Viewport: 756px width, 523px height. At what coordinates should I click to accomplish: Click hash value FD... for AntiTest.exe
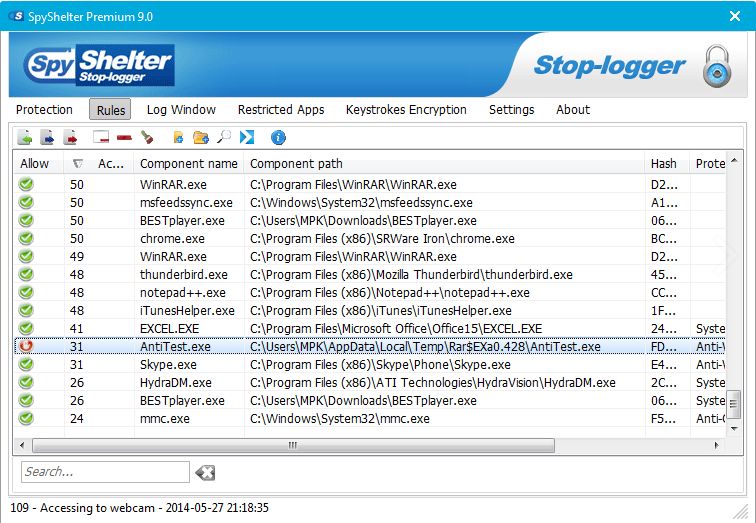click(x=663, y=347)
